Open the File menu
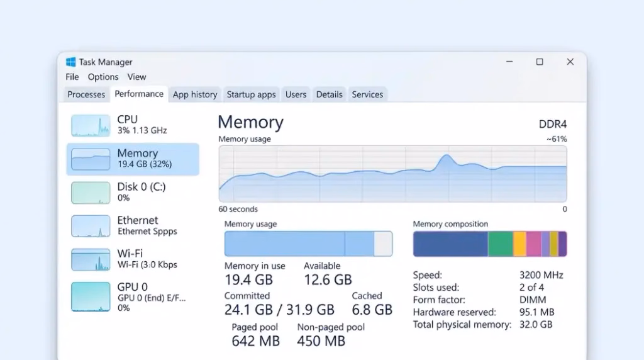This screenshot has height=360, width=644. (72, 77)
